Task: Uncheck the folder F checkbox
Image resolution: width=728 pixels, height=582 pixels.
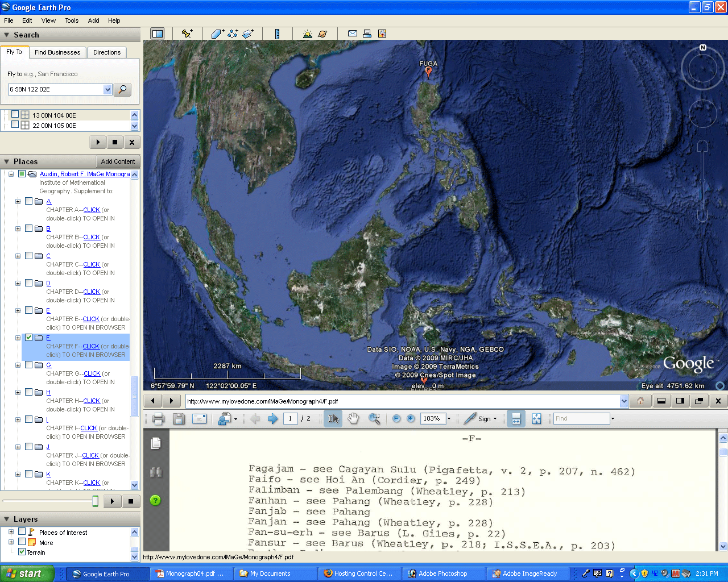Action: [28, 337]
